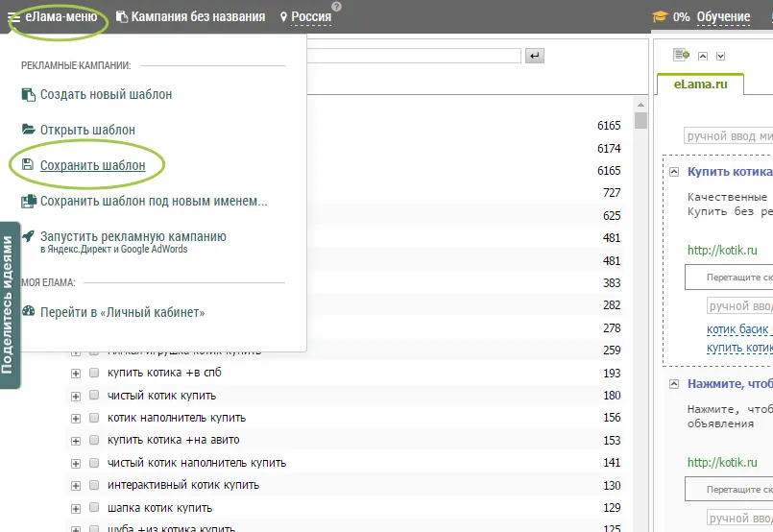The height and width of the screenshot is (532, 773).
Task: Choose Запустить рекламную кампанию
Action: tap(133, 236)
